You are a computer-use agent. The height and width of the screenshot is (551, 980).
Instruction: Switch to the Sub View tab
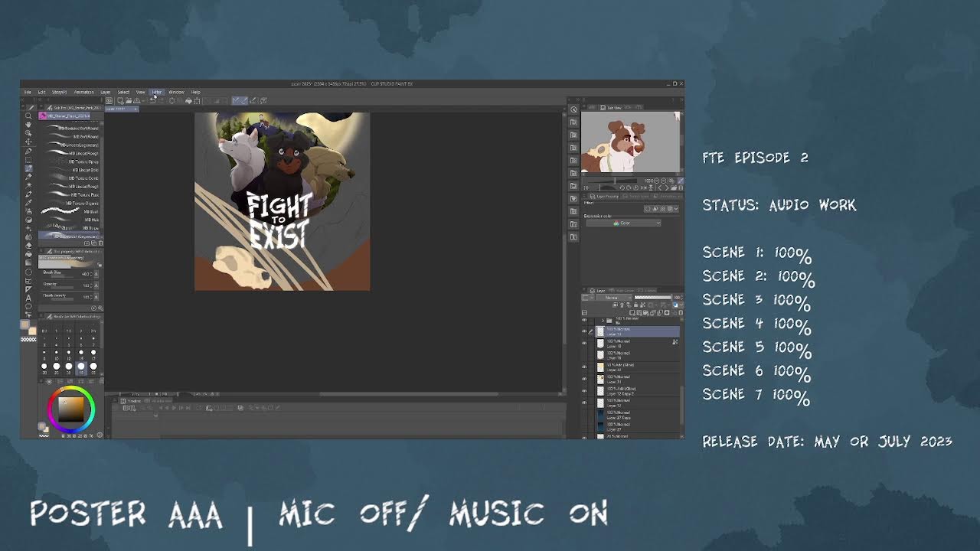tap(613, 108)
